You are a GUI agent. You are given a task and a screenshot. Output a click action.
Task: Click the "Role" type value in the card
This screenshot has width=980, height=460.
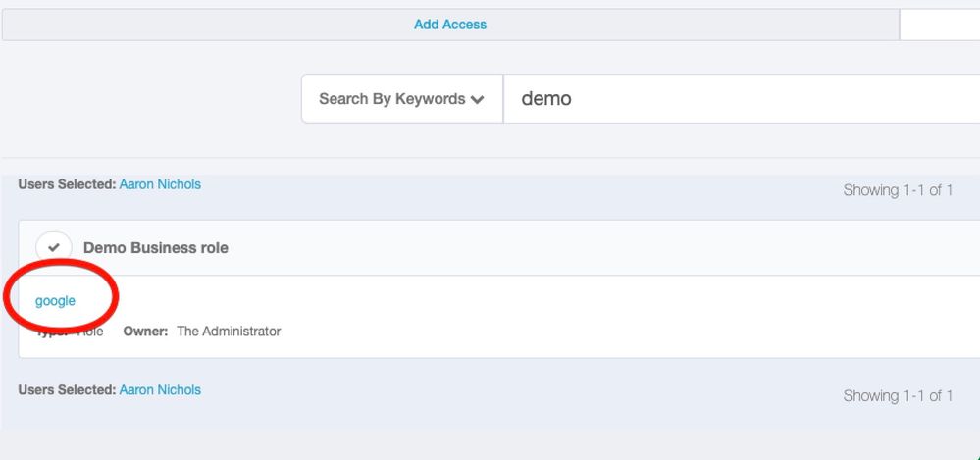pos(90,332)
